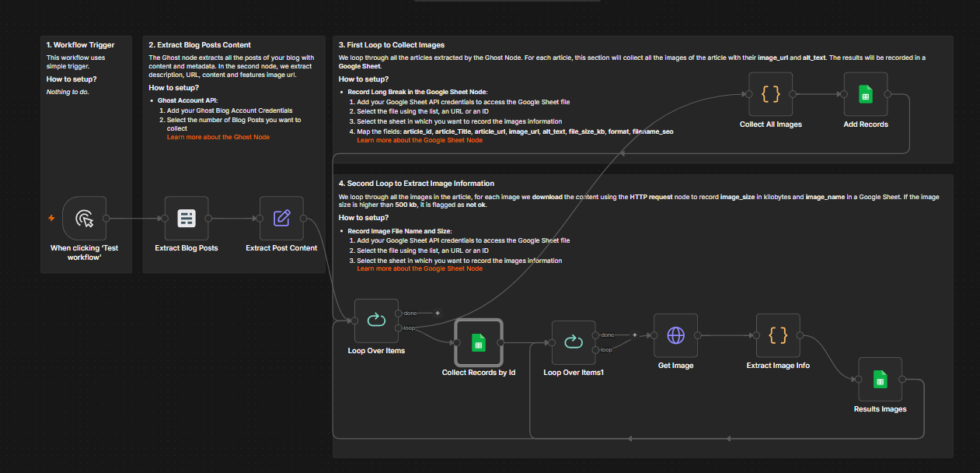Open Google Sheet Node link in Second Loop note

(x=420, y=268)
